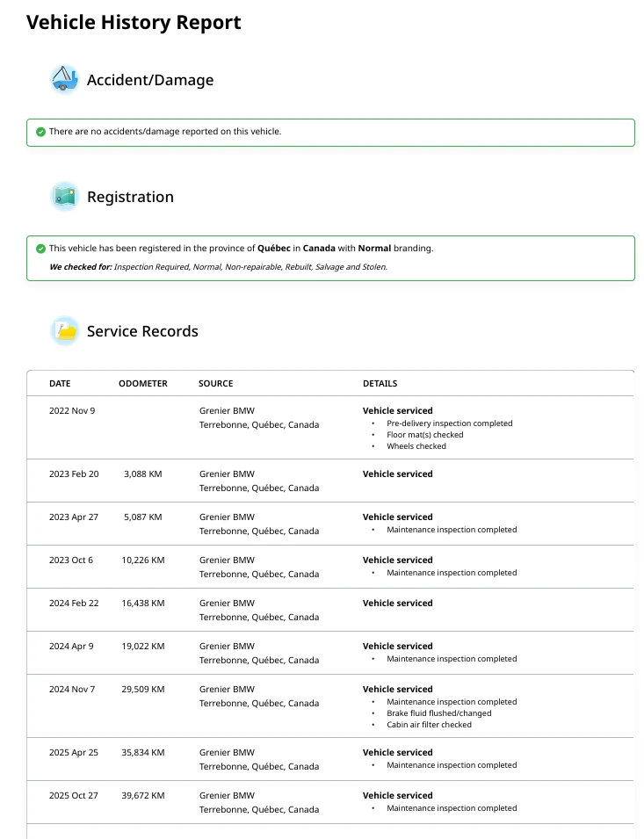Click 'Vehicle serviced' in 2023 Feb 20 row

coord(397,474)
